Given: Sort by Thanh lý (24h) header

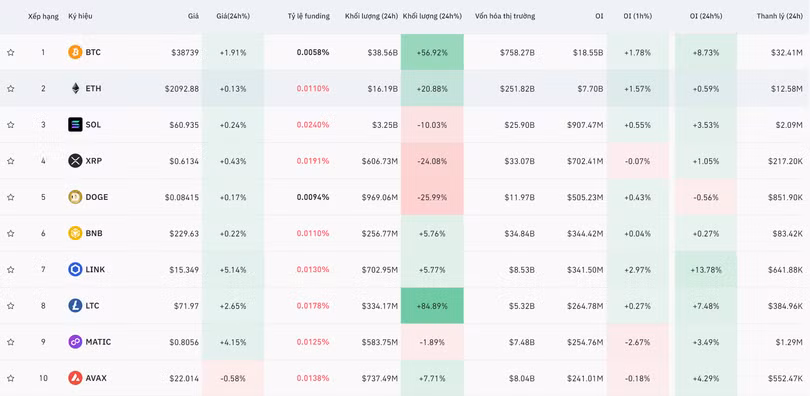Looking at the screenshot, I should [780, 16].
